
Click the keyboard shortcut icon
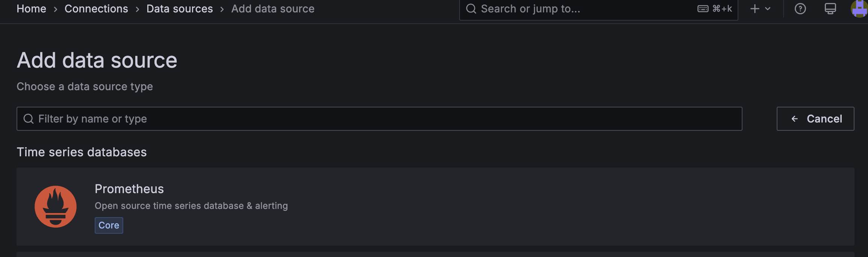(703, 9)
